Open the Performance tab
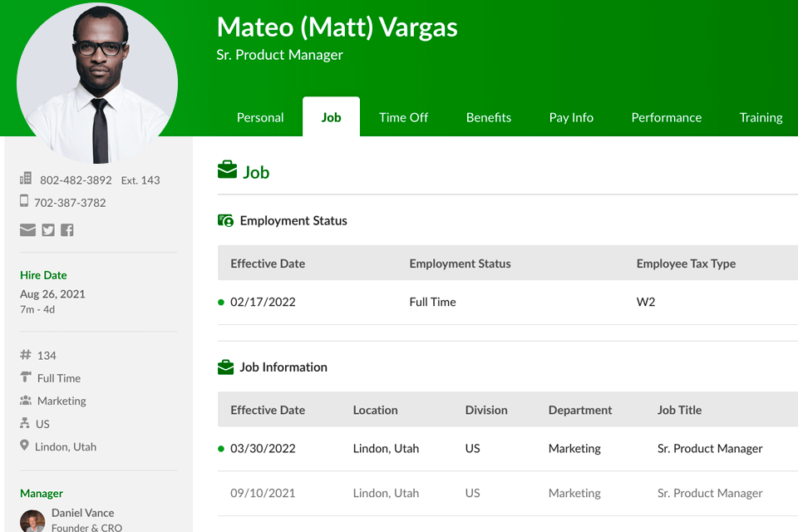Image resolution: width=798 pixels, height=532 pixels. pyautogui.click(x=666, y=117)
